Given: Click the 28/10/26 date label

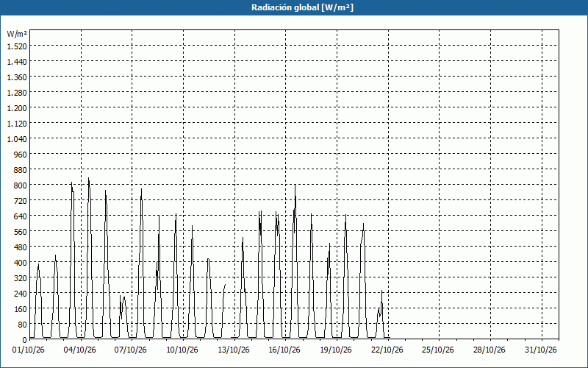Looking at the screenshot, I should pos(490,350).
